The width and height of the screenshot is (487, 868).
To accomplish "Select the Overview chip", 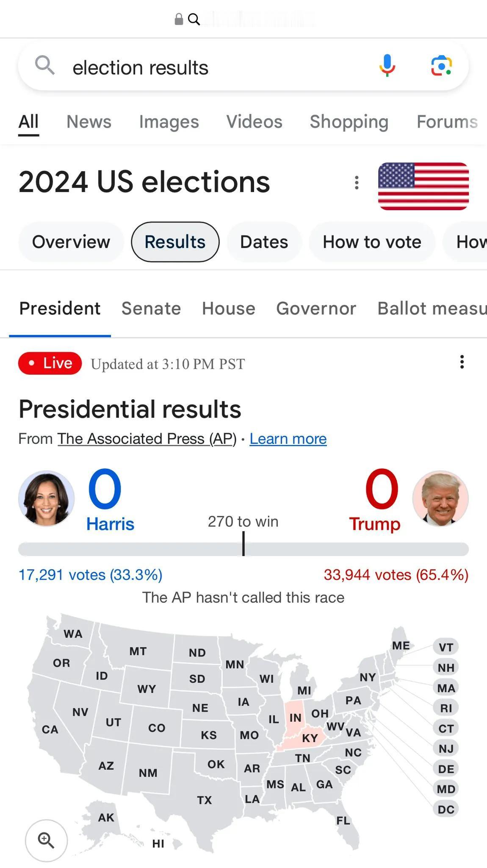I will tap(71, 242).
